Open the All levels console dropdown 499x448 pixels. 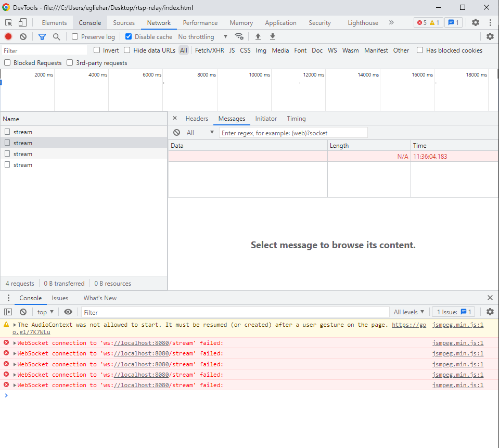[409, 312]
